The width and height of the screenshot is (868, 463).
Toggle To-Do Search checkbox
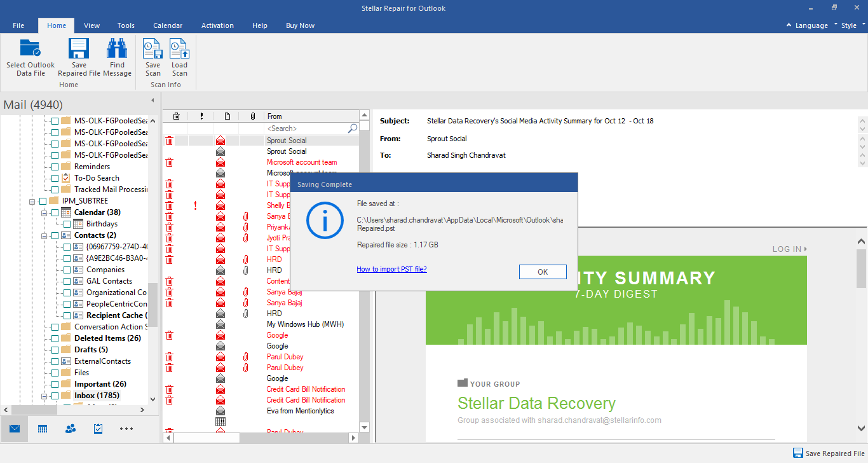point(55,178)
